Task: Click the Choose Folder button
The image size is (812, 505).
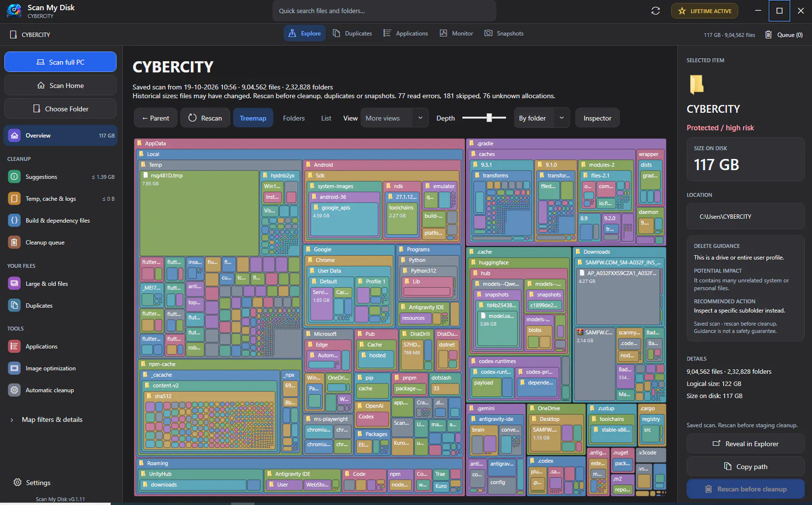Action: pyautogui.click(x=60, y=109)
